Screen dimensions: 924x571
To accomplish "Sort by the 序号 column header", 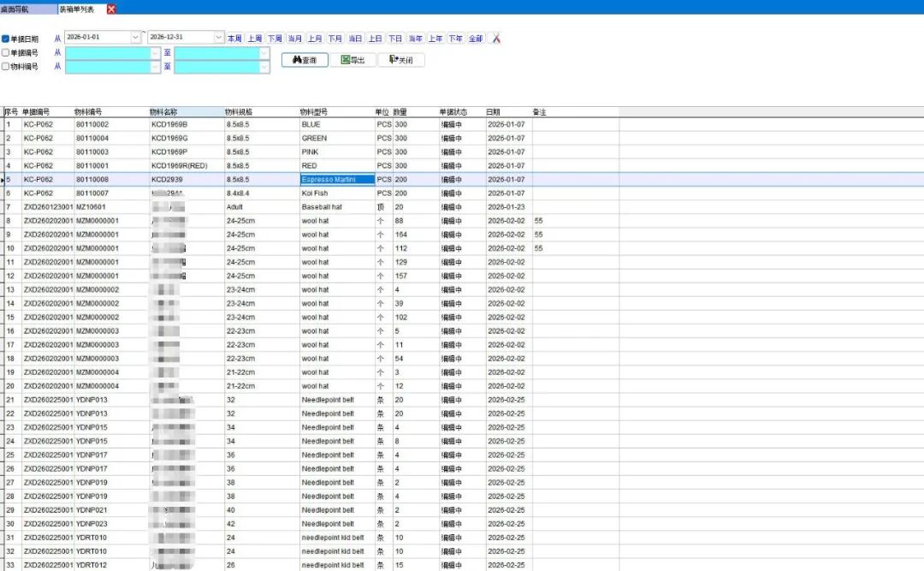I will click(x=11, y=111).
